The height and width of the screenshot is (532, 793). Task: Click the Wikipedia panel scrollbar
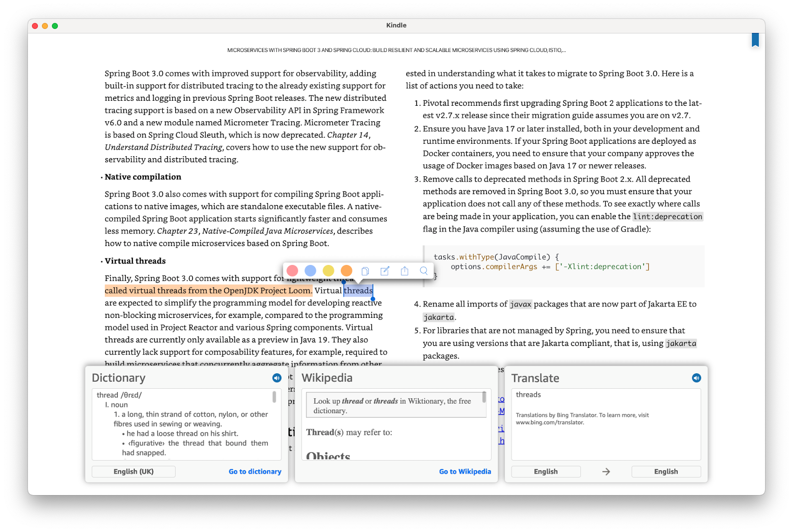[484, 397]
